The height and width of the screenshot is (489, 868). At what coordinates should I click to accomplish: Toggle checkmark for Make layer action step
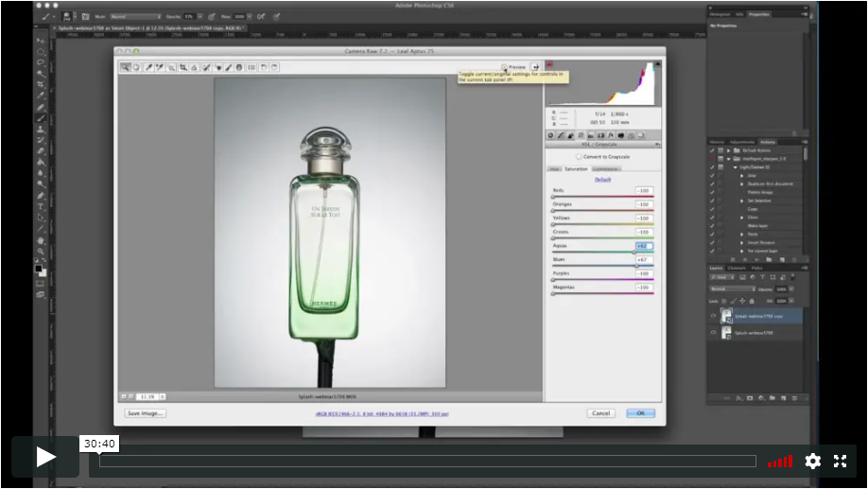[x=712, y=226]
